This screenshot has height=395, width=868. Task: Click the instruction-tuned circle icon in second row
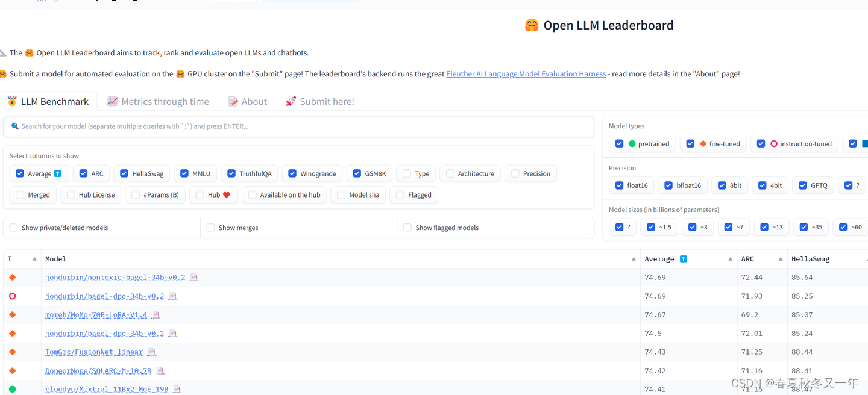coord(12,296)
